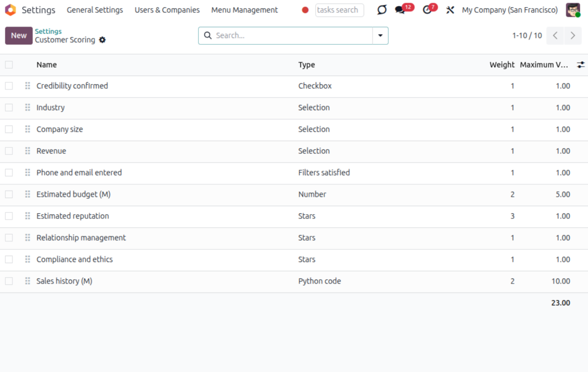The image size is (588, 372).
Task: Click the Odoo app logo icon
Action: 10,10
